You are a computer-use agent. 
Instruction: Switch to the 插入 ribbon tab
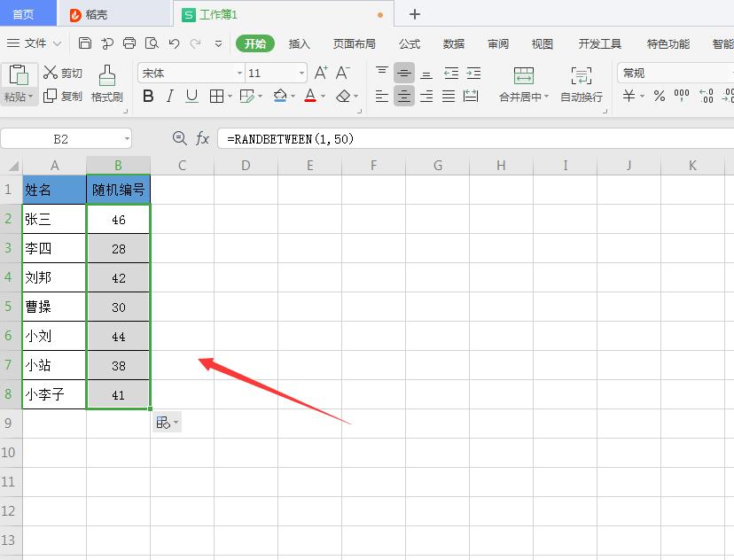pyautogui.click(x=300, y=43)
